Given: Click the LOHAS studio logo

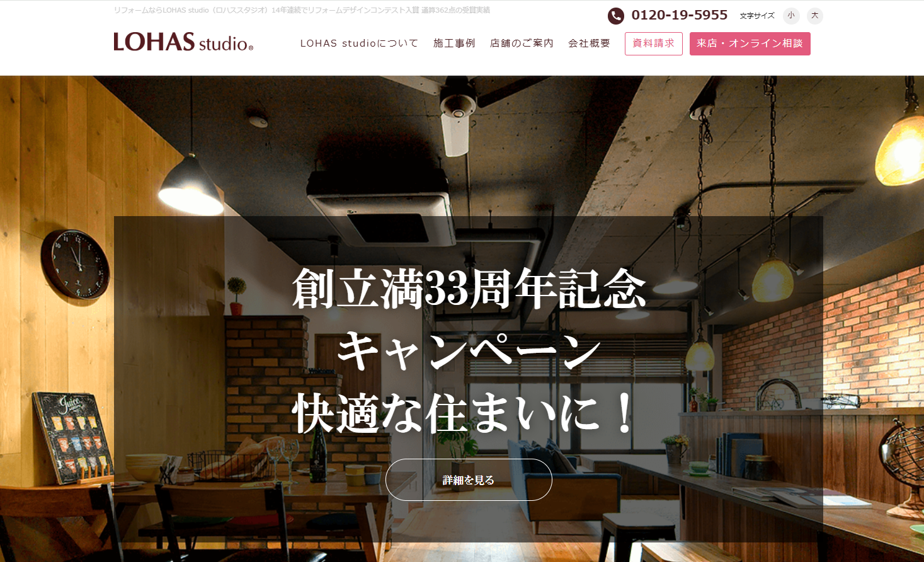Looking at the screenshot, I should click(x=183, y=42).
